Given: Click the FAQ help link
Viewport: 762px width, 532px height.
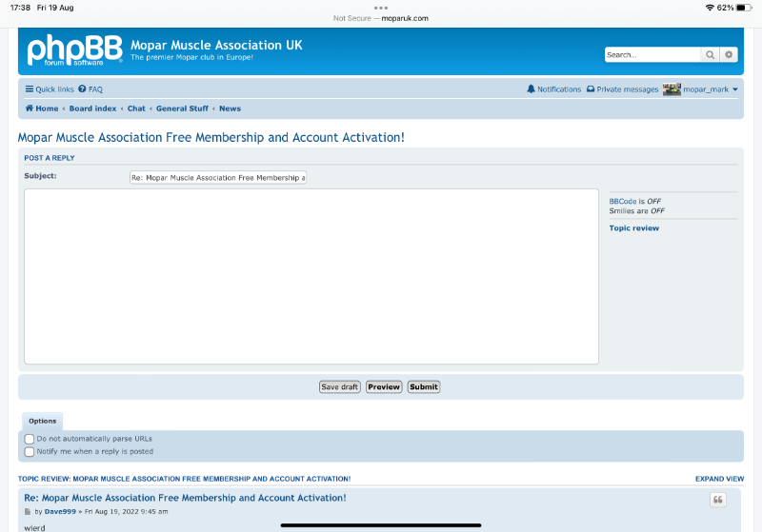Looking at the screenshot, I should (x=90, y=89).
